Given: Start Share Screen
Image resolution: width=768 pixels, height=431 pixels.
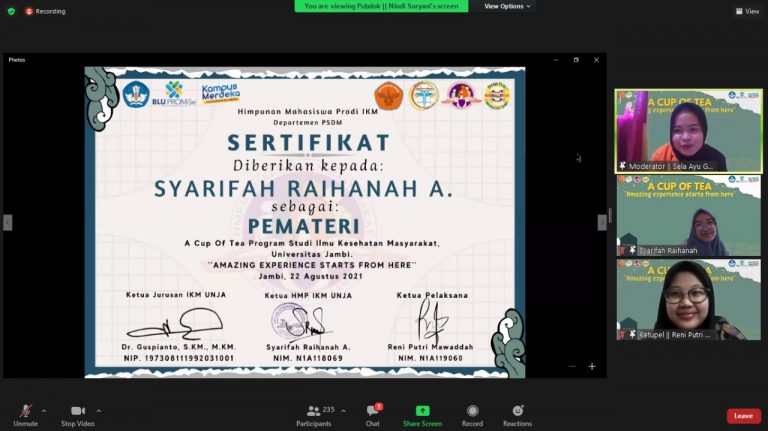Looking at the screenshot, I should [422, 415].
